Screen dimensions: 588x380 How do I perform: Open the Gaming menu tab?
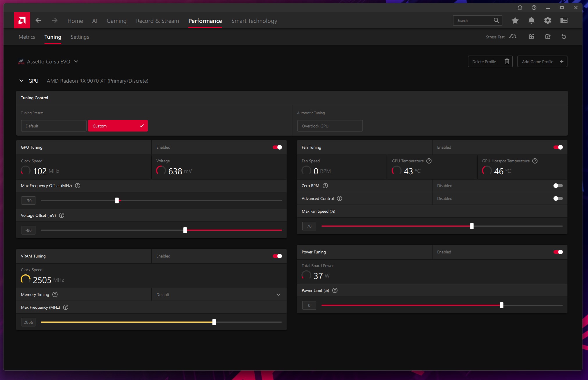click(x=116, y=21)
